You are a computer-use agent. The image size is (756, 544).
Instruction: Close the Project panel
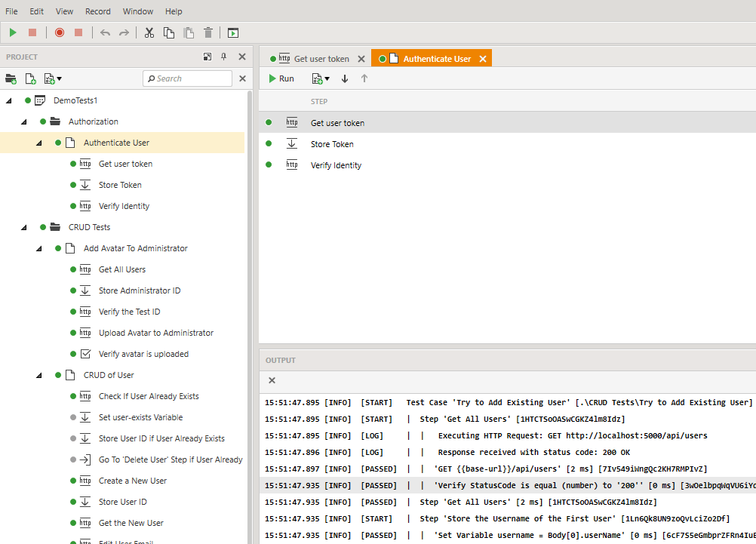click(242, 57)
